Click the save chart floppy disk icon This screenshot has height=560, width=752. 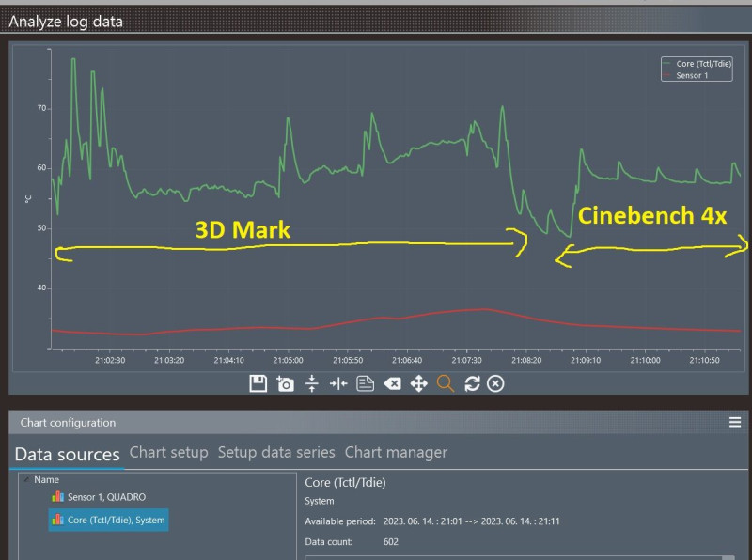258,383
